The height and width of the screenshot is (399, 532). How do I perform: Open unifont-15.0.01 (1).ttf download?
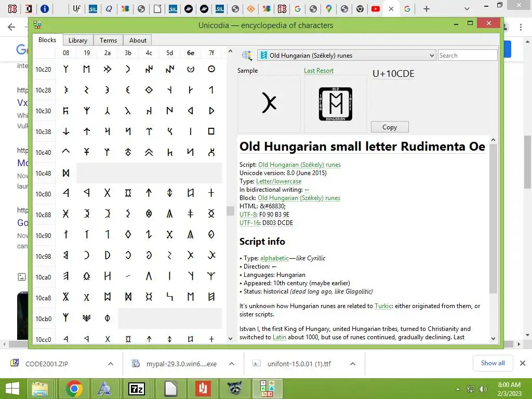299,364
